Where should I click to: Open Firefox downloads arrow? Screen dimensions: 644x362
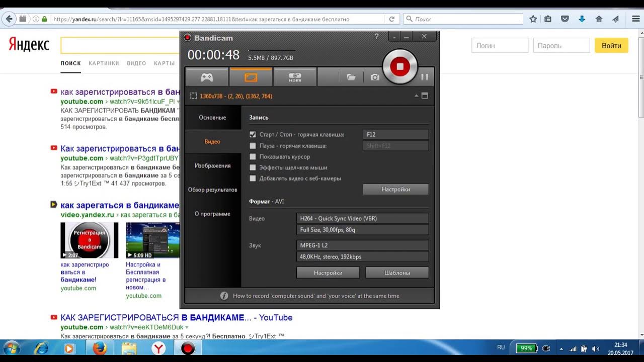point(582,19)
